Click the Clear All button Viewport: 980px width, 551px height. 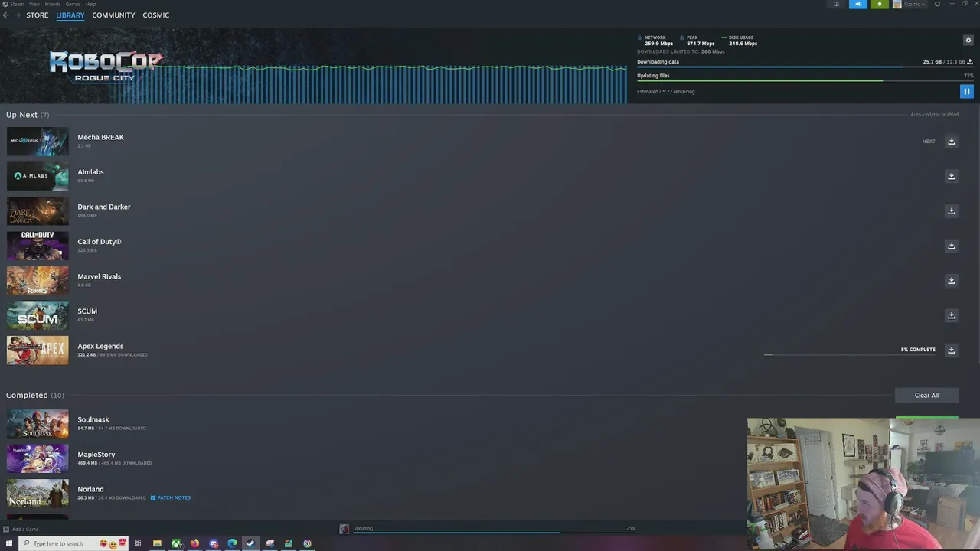pyautogui.click(x=926, y=395)
